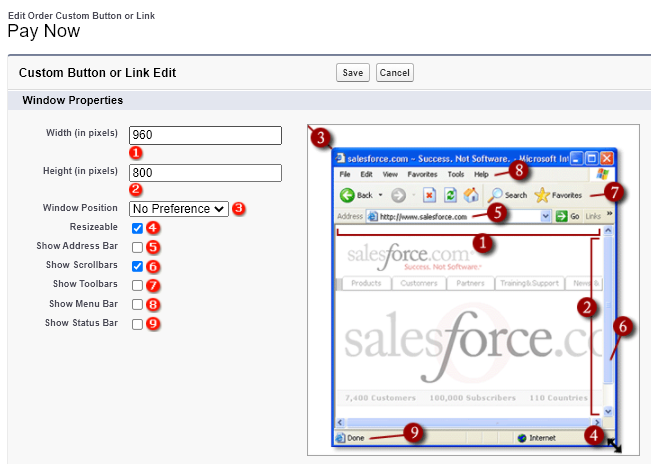
Task: Open the Window Position dropdown
Action: coord(179,208)
